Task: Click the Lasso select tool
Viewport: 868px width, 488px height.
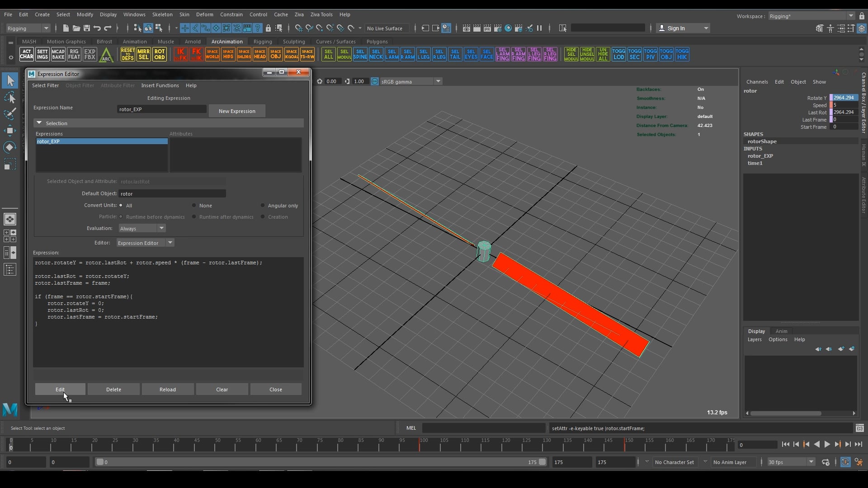Action: click(x=10, y=98)
